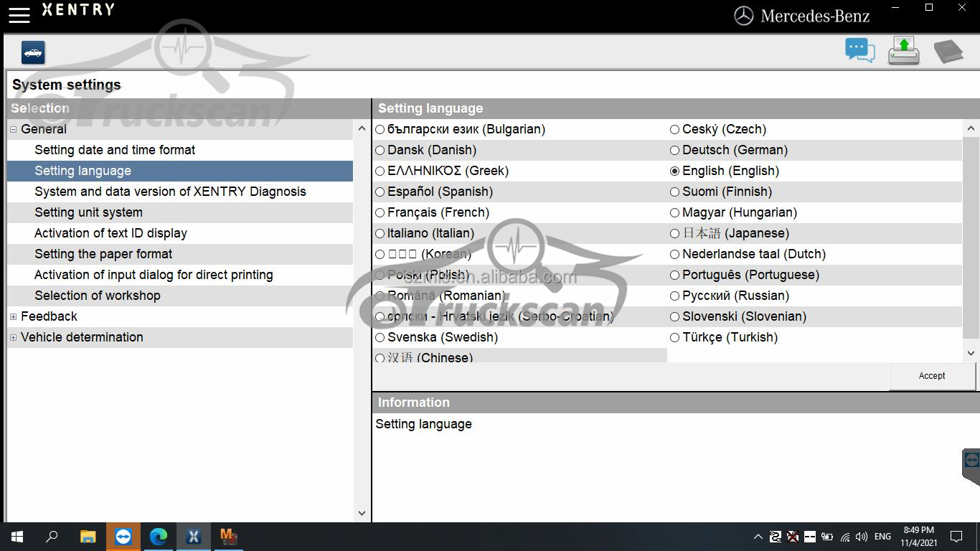This screenshot has height=551, width=980.
Task: Open Wi-Fi network tray icon
Action: [x=845, y=537]
